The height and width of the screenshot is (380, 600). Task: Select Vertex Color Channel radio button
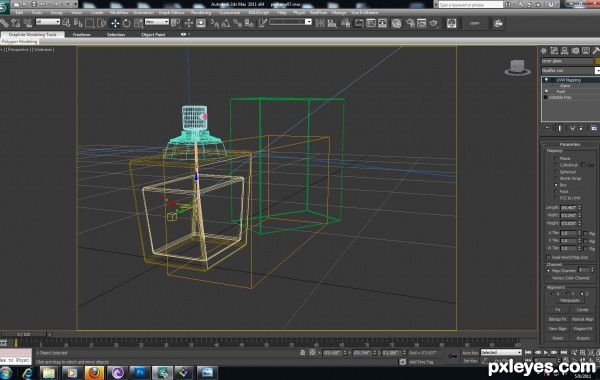coord(549,278)
